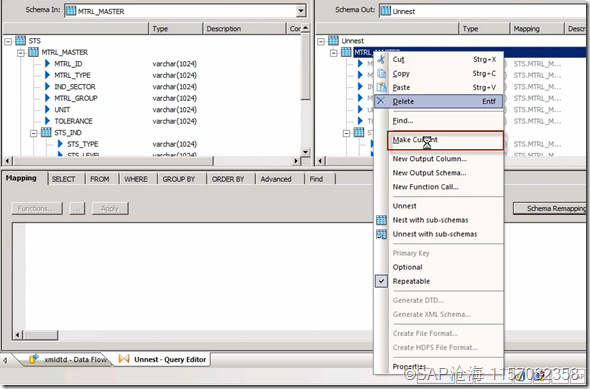This screenshot has height=389, width=590.
Task: Click the Copy icon in context menu
Action: click(x=381, y=73)
